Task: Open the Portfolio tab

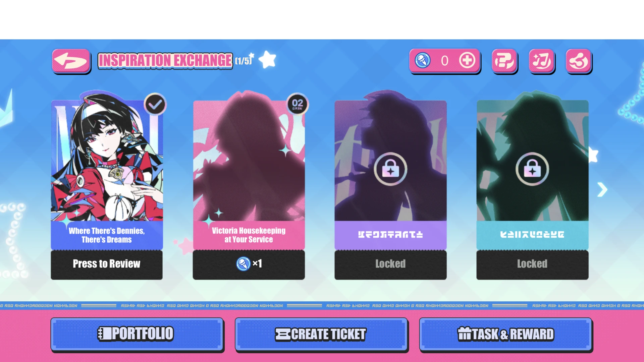Action: tap(137, 334)
